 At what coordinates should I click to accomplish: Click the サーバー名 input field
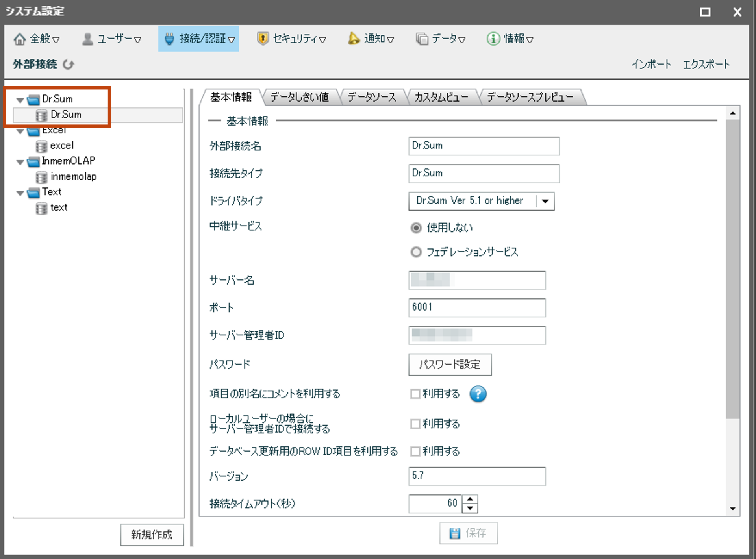(x=477, y=280)
